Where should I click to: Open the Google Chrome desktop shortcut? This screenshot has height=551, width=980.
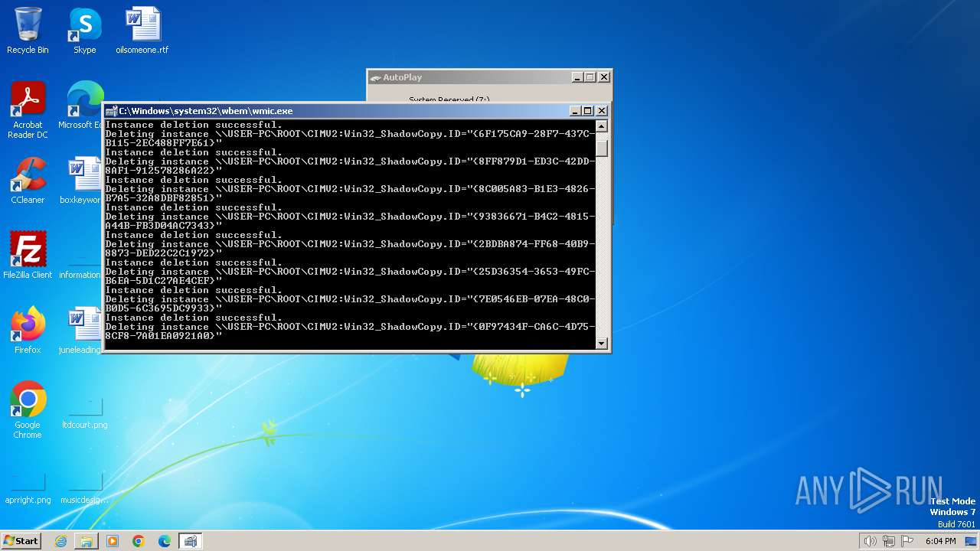(28, 411)
